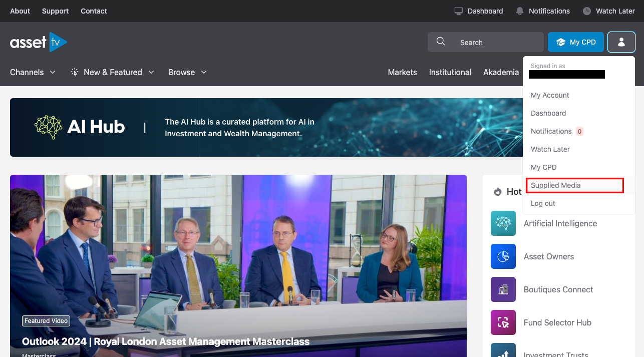The height and width of the screenshot is (357, 644).
Task: Expand the New & Featured dropdown
Action: coord(113,72)
